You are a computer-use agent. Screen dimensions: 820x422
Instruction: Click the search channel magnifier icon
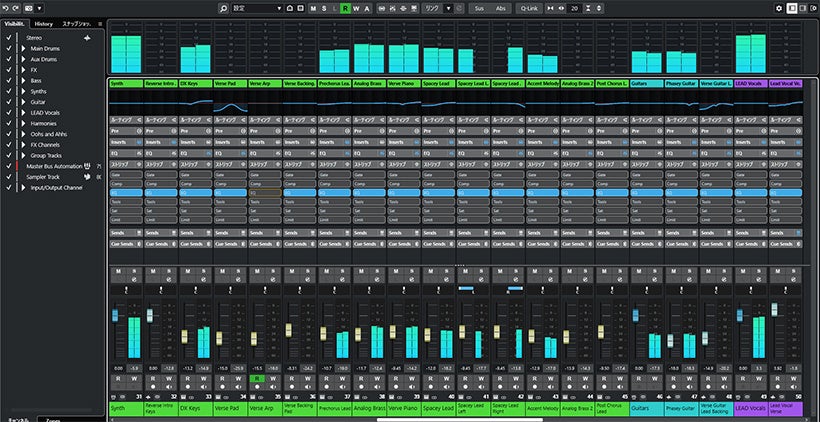(x=223, y=8)
